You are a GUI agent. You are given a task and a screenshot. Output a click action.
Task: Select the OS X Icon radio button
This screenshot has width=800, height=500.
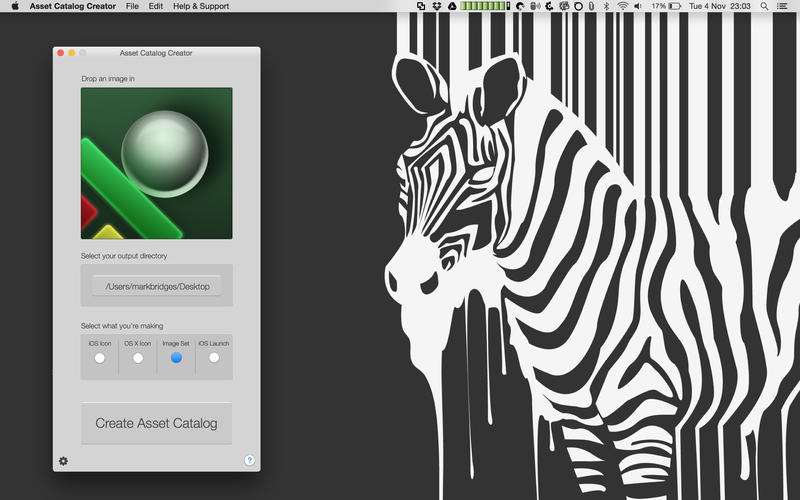tap(138, 358)
